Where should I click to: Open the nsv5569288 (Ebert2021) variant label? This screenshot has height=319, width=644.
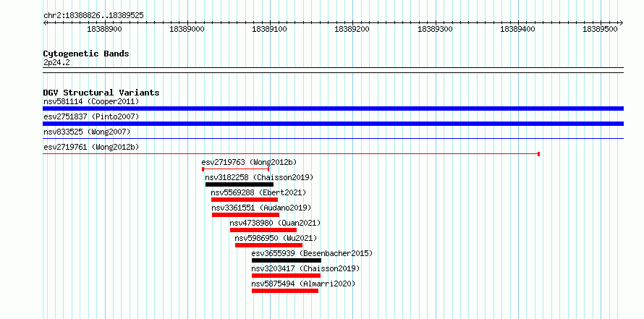tap(258, 192)
